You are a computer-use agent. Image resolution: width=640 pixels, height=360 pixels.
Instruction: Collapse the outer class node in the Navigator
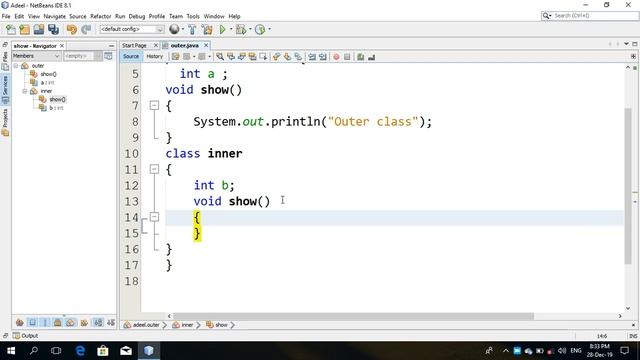(x=16, y=66)
